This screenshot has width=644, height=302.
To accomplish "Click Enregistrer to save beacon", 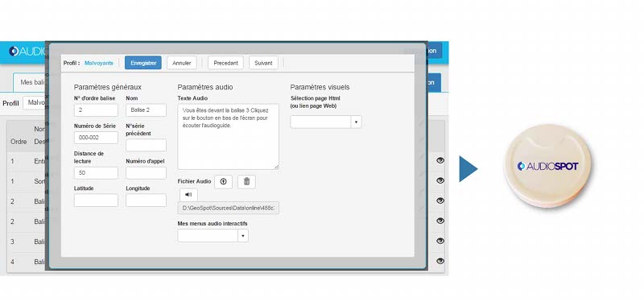I will [x=143, y=63].
